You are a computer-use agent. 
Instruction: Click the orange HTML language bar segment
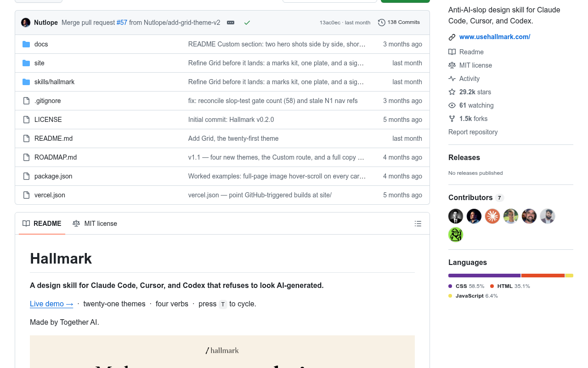point(543,276)
